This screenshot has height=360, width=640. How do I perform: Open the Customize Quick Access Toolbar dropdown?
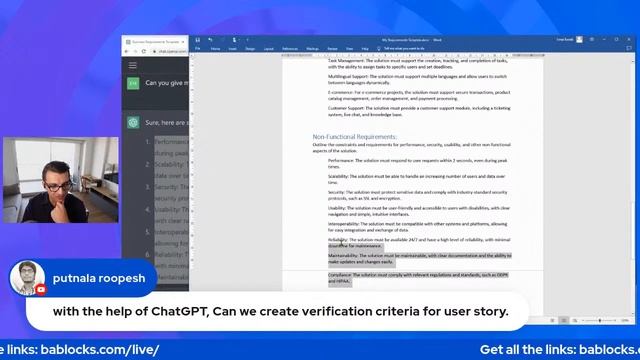(247, 40)
